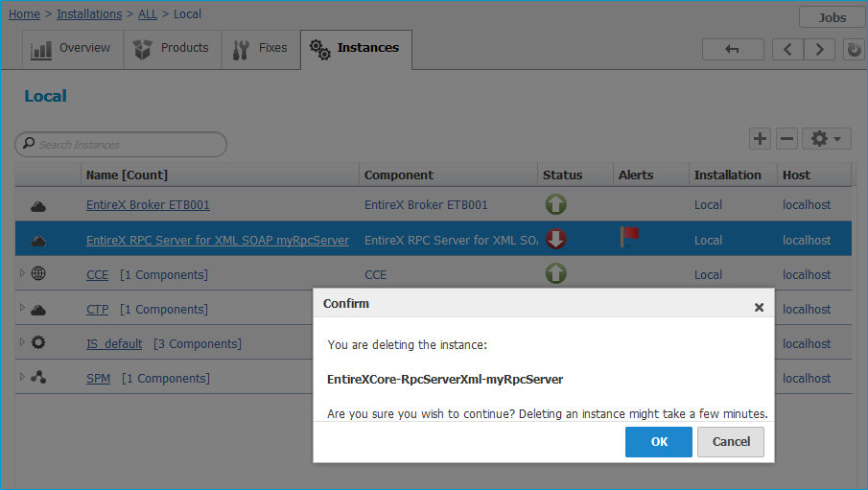Open the EntireX Broker ETB001 link
868x490 pixels.
click(x=148, y=205)
